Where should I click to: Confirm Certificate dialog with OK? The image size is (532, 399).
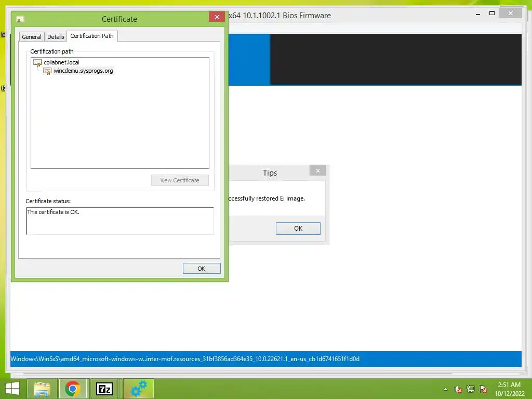click(x=202, y=269)
